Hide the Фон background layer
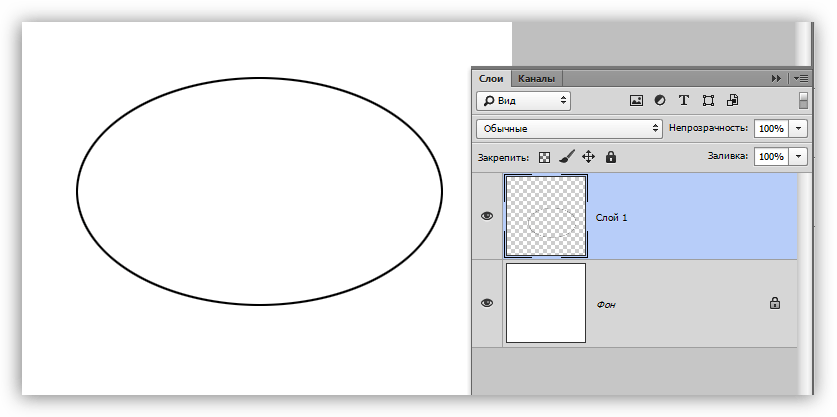 point(487,302)
